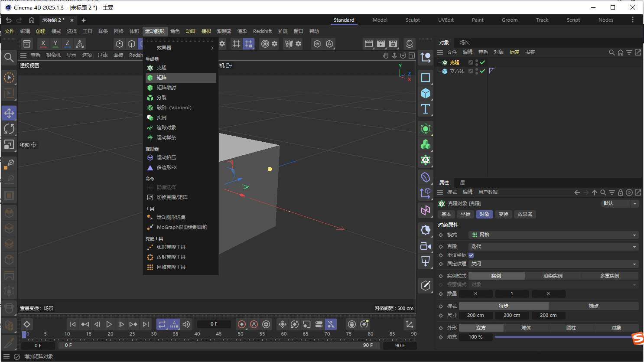The height and width of the screenshot is (362, 644).
Task: Select 端点 mode option
Action: [594, 306]
